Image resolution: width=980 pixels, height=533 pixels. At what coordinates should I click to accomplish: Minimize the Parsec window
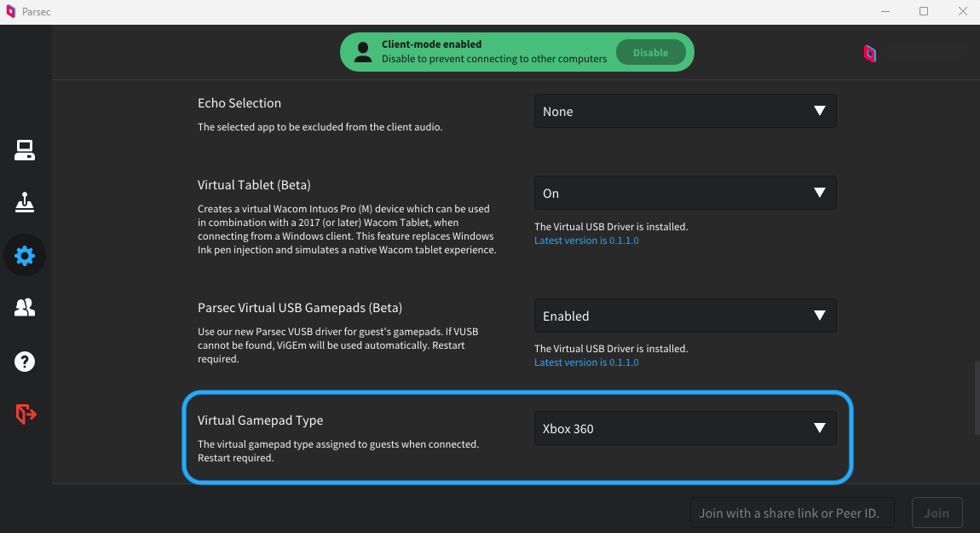click(885, 11)
